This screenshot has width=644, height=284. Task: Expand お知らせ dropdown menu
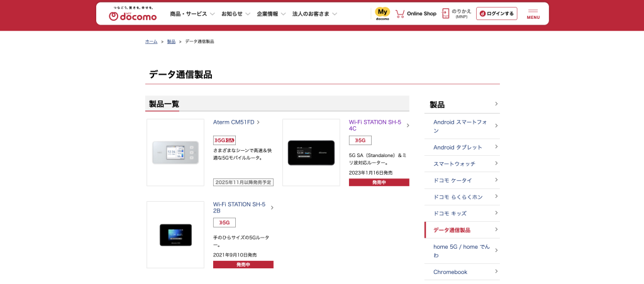(x=236, y=14)
